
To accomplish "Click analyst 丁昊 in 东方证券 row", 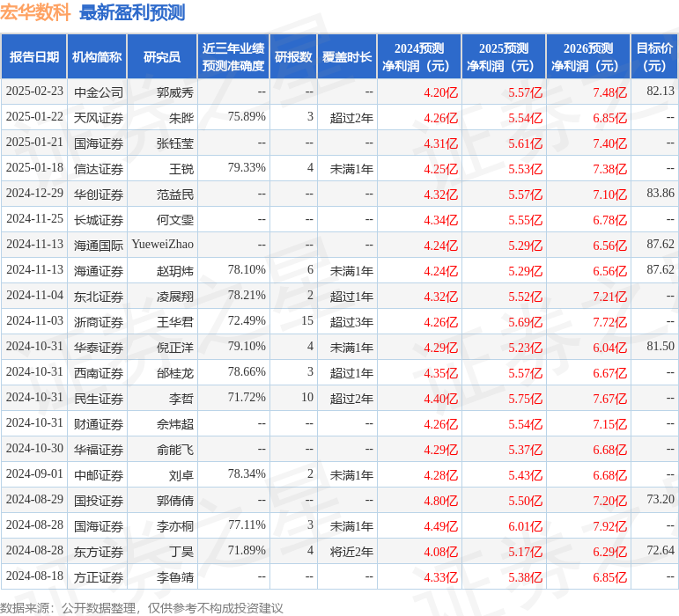I will tap(181, 551).
